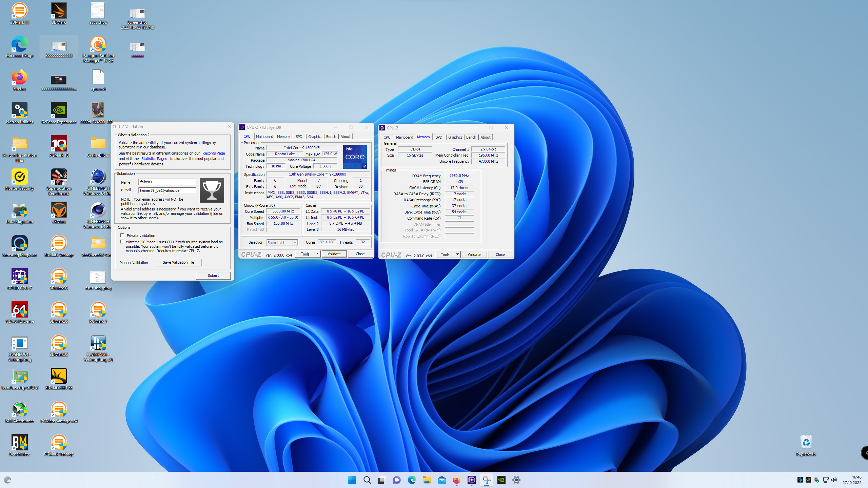The width and height of the screenshot is (868, 488).
Task: Enable the eXtreme OC Mode checkbox
Action: (122, 242)
